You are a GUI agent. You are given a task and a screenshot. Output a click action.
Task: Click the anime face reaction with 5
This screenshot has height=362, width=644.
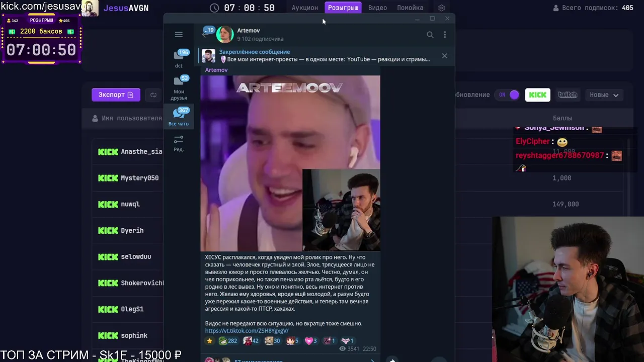pyautogui.click(x=293, y=341)
